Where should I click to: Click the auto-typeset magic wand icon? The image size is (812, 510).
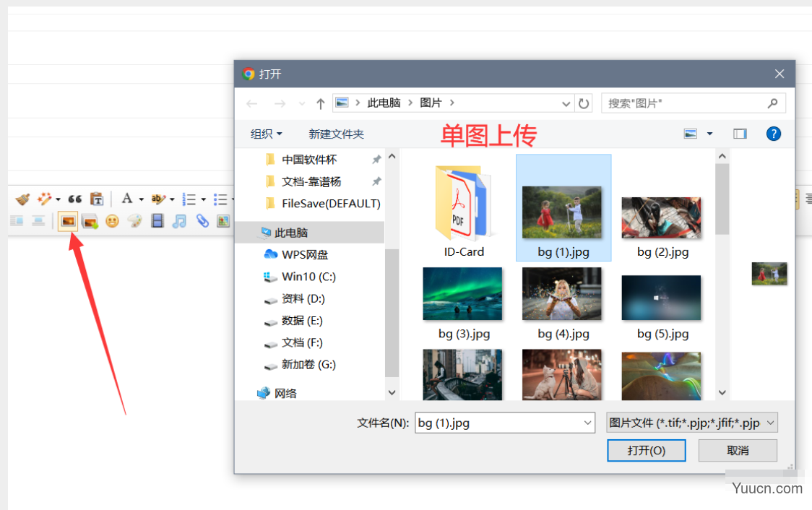click(44, 199)
